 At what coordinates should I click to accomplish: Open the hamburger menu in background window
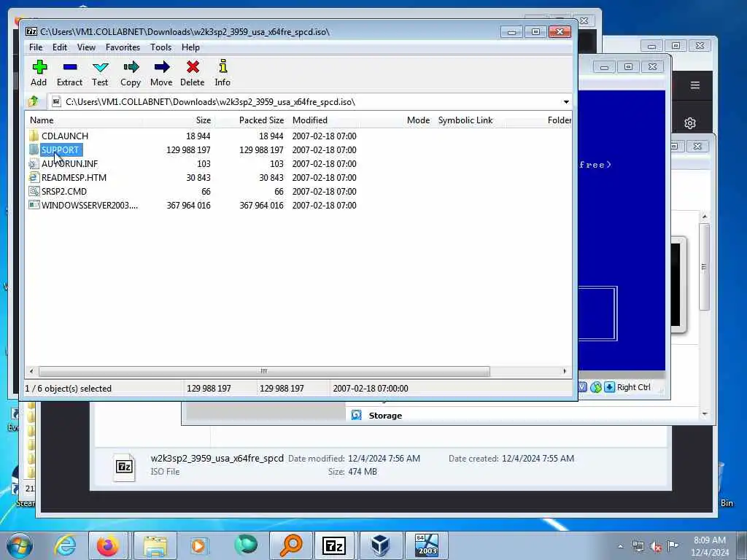tap(695, 85)
